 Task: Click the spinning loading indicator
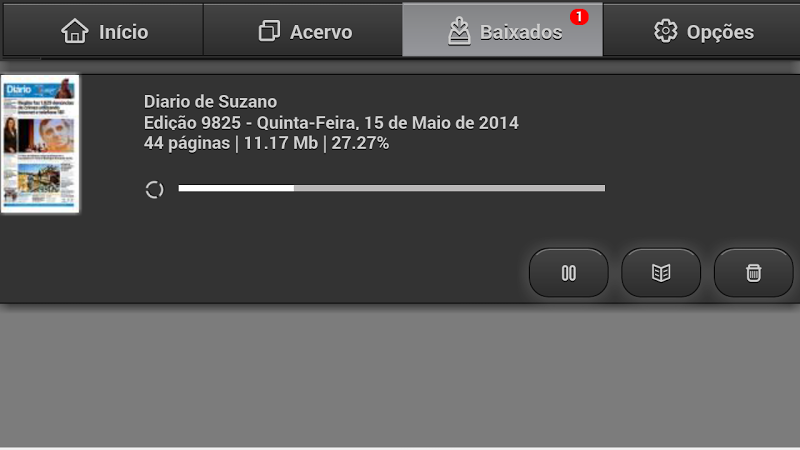[154, 190]
